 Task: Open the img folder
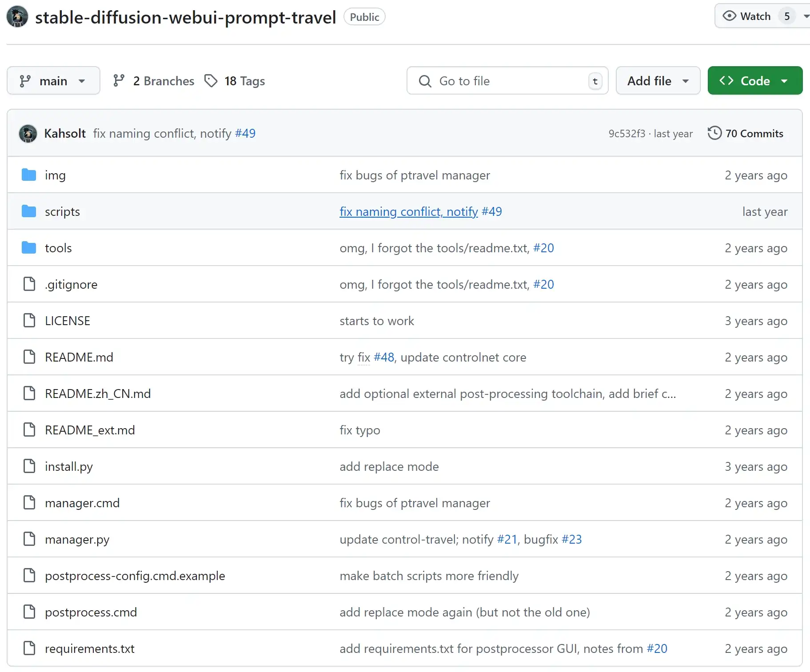[55, 175]
